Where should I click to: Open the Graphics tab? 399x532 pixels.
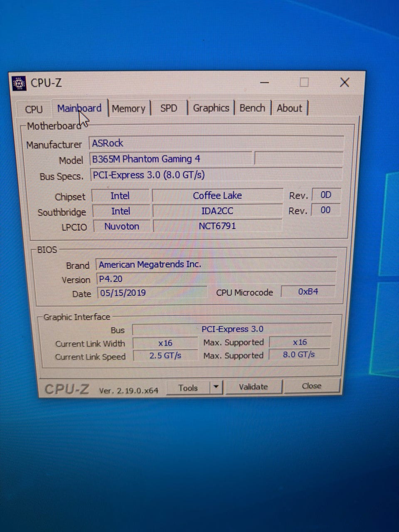pos(211,108)
